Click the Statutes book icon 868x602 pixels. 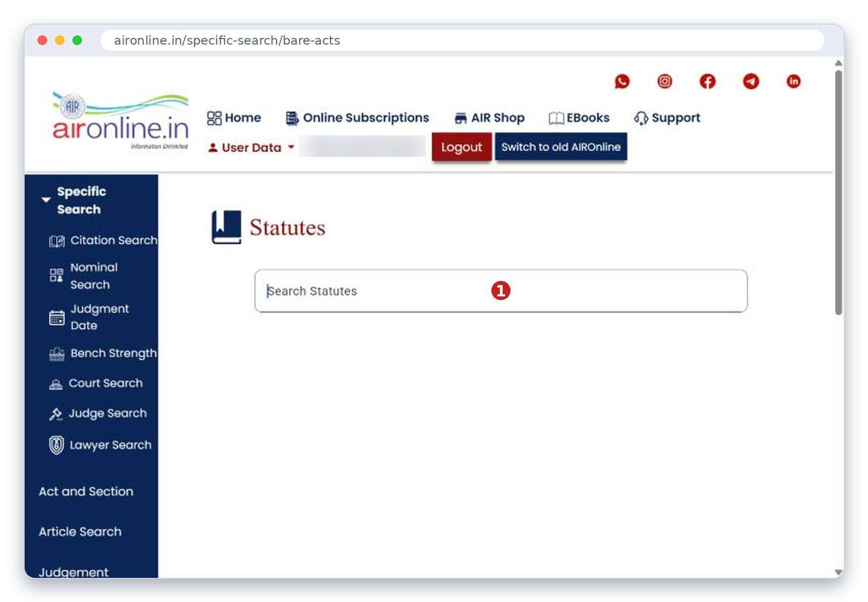(x=226, y=227)
